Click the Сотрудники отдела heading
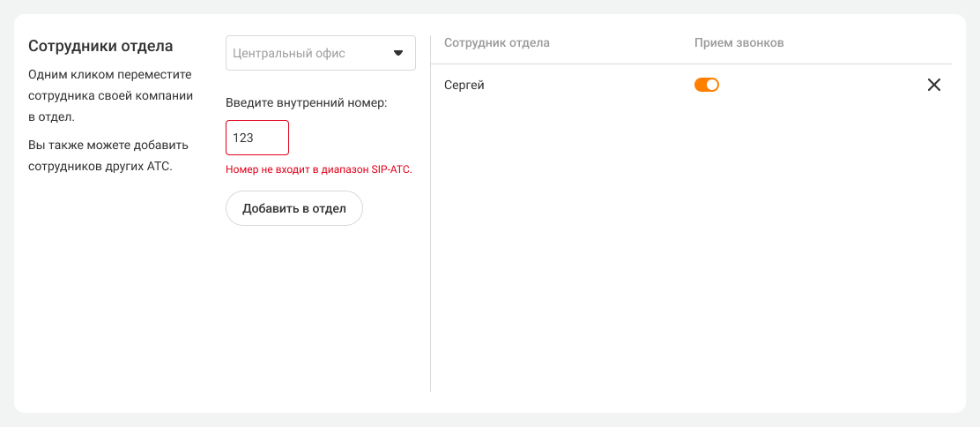 [x=100, y=46]
